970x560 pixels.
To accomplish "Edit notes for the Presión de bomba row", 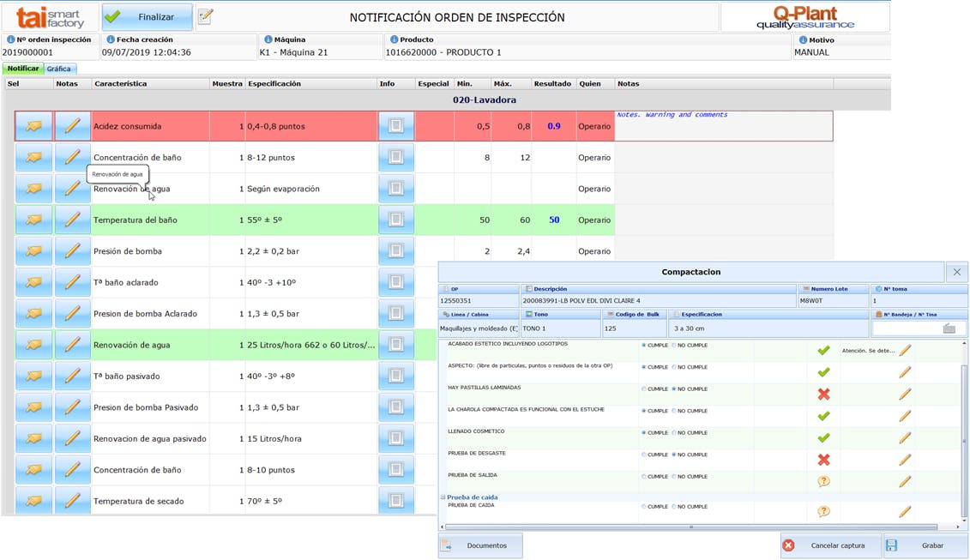I will (x=72, y=251).
